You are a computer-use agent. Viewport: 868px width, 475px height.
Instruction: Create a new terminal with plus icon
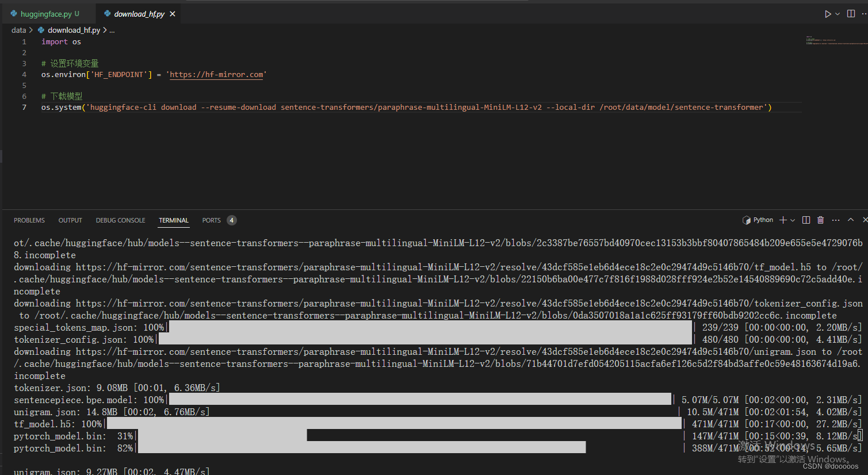click(783, 220)
